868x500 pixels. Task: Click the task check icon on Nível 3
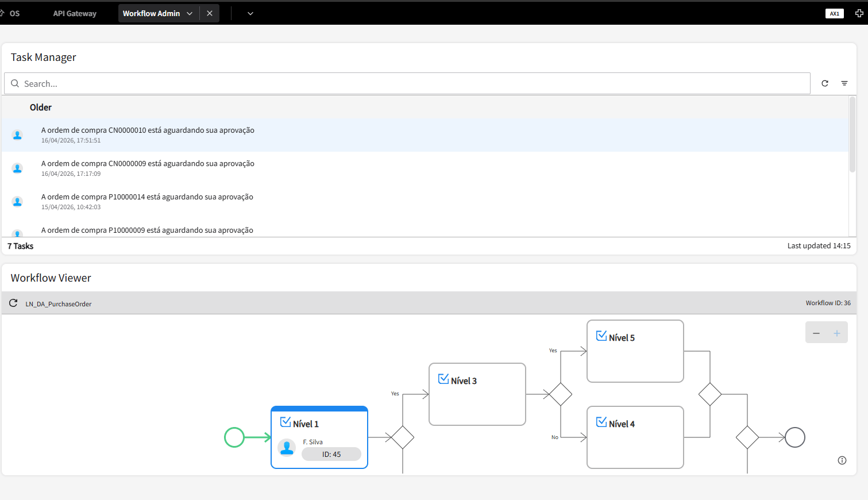443,379
